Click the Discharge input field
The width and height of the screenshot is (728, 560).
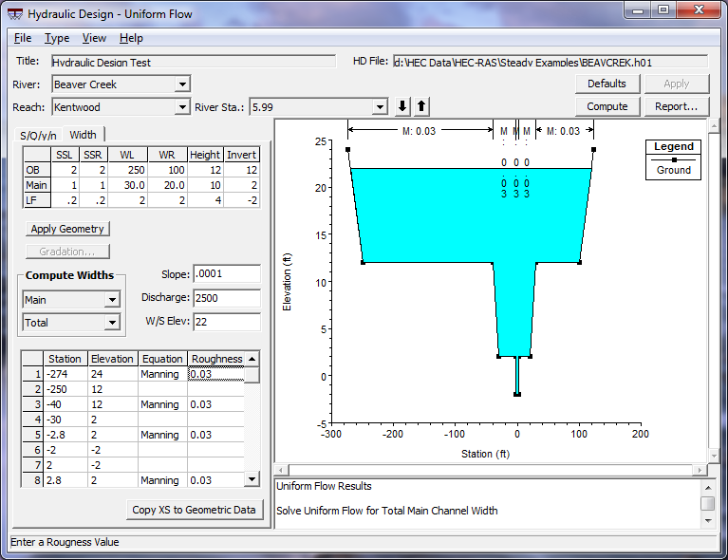coord(226,298)
